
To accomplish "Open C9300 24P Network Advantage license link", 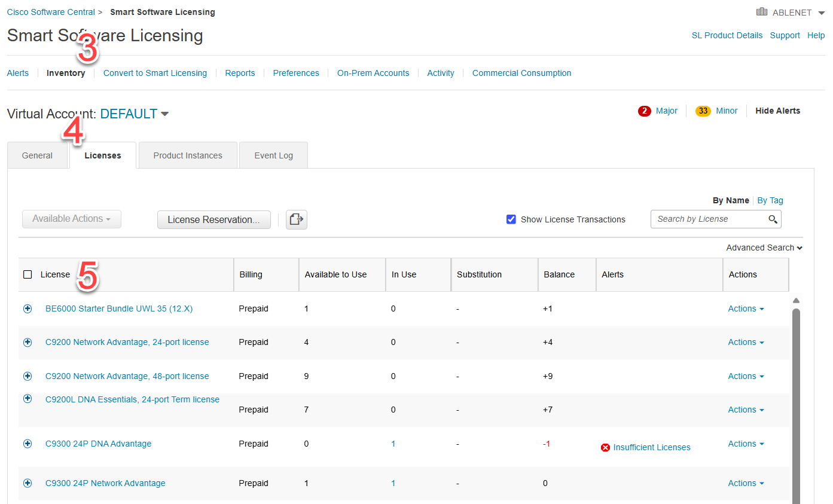I will tap(105, 483).
